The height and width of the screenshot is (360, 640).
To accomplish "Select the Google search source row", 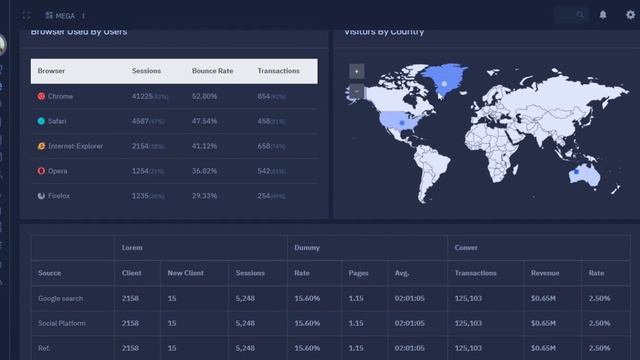I will (x=60, y=298).
